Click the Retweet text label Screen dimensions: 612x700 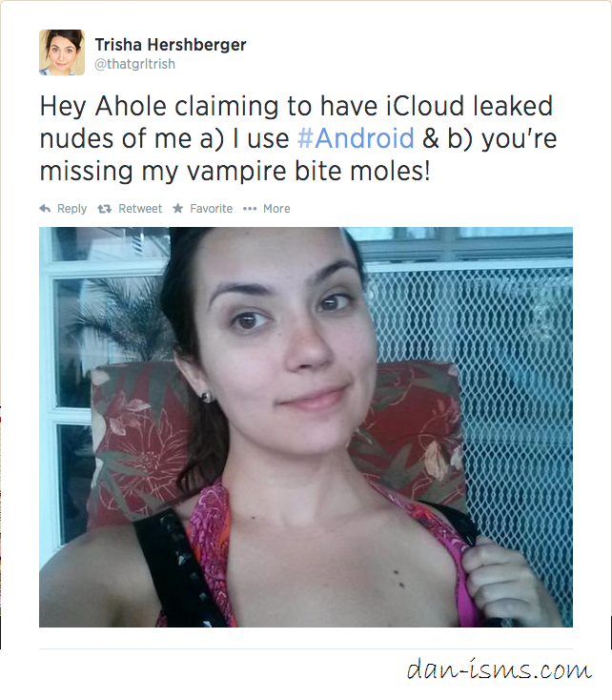(140, 209)
